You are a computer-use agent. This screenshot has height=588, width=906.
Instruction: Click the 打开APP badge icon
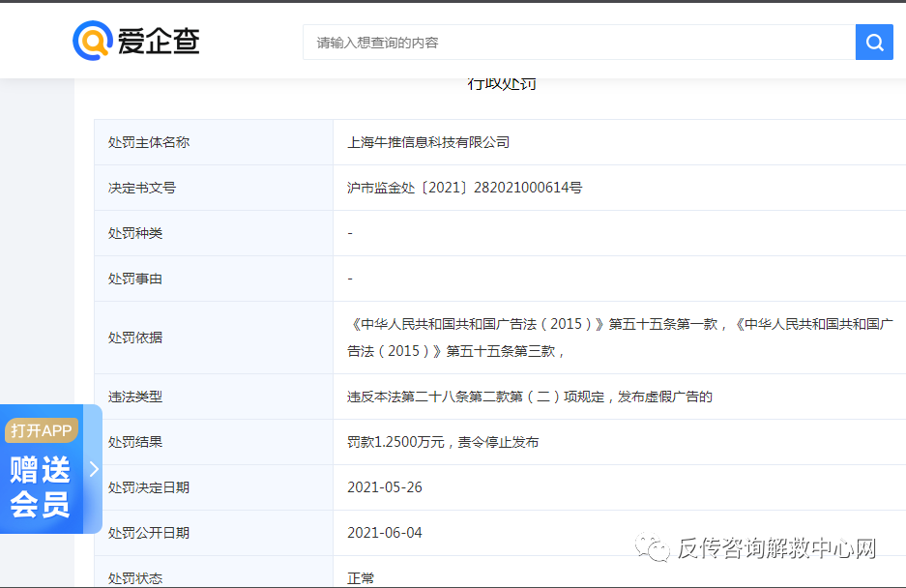pyautogui.click(x=41, y=431)
